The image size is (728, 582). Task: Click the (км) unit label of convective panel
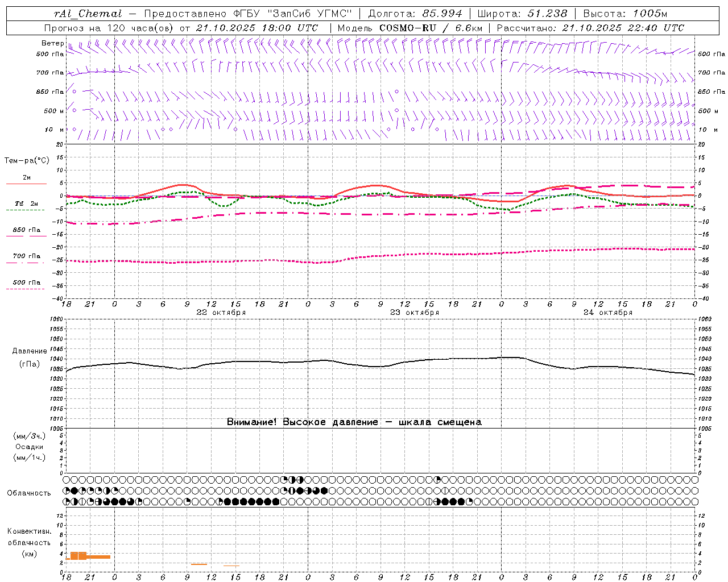[x=30, y=554]
